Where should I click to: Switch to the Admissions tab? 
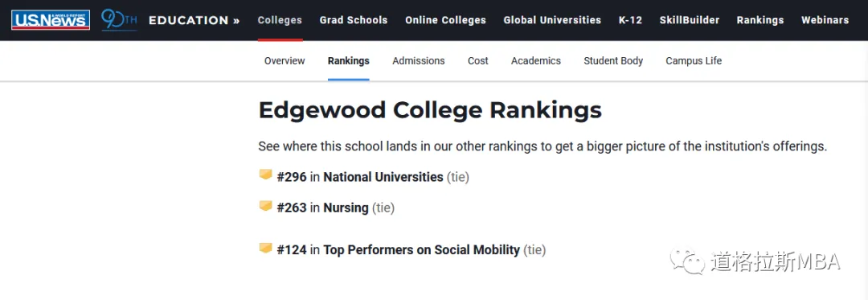(x=419, y=61)
